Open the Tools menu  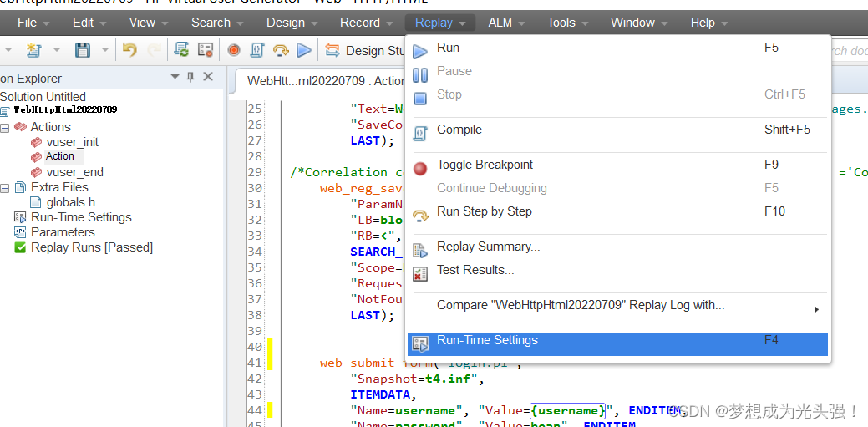pyautogui.click(x=567, y=23)
